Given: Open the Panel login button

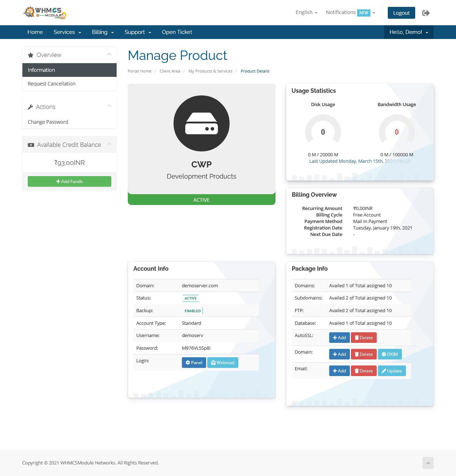Looking at the screenshot, I should coord(194,363).
